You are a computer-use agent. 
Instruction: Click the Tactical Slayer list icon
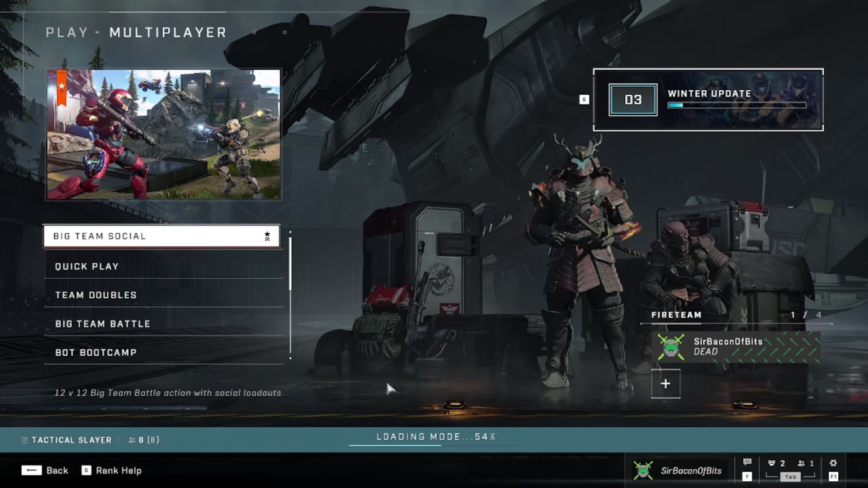tap(25, 440)
